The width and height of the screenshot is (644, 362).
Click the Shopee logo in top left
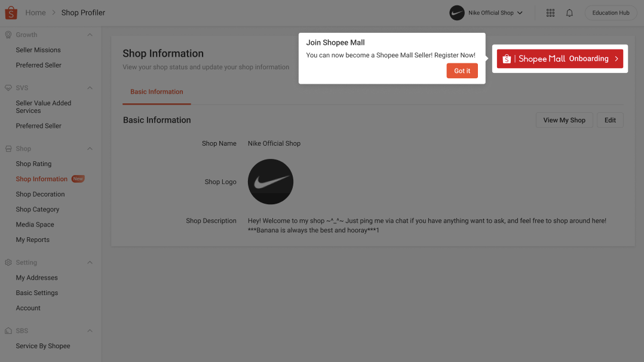(x=10, y=12)
